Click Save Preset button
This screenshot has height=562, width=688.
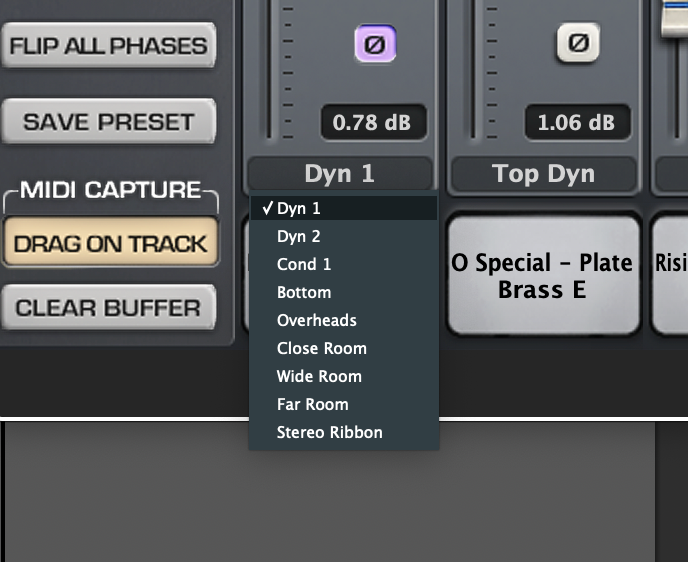click(109, 121)
